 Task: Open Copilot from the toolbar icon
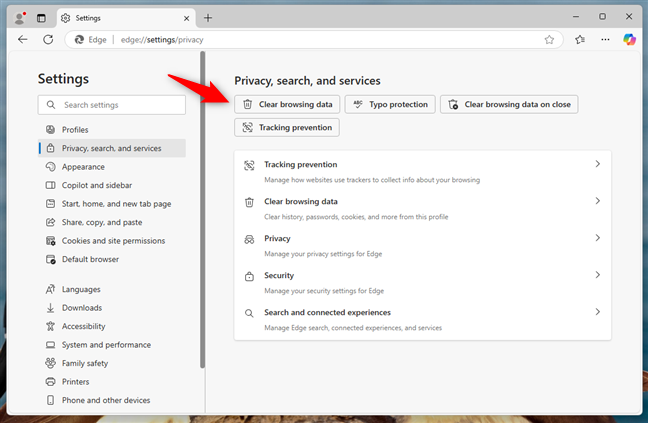pyautogui.click(x=629, y=40)
